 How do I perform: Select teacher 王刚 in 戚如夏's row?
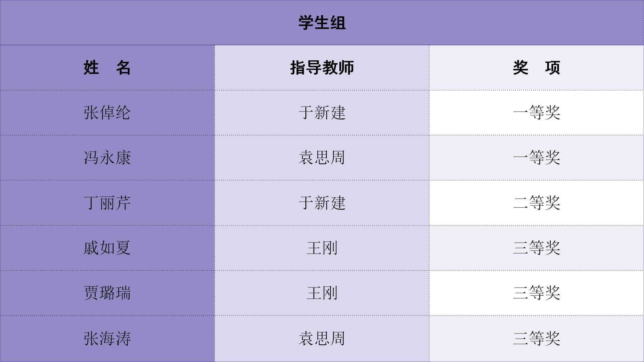coord(322,248)
